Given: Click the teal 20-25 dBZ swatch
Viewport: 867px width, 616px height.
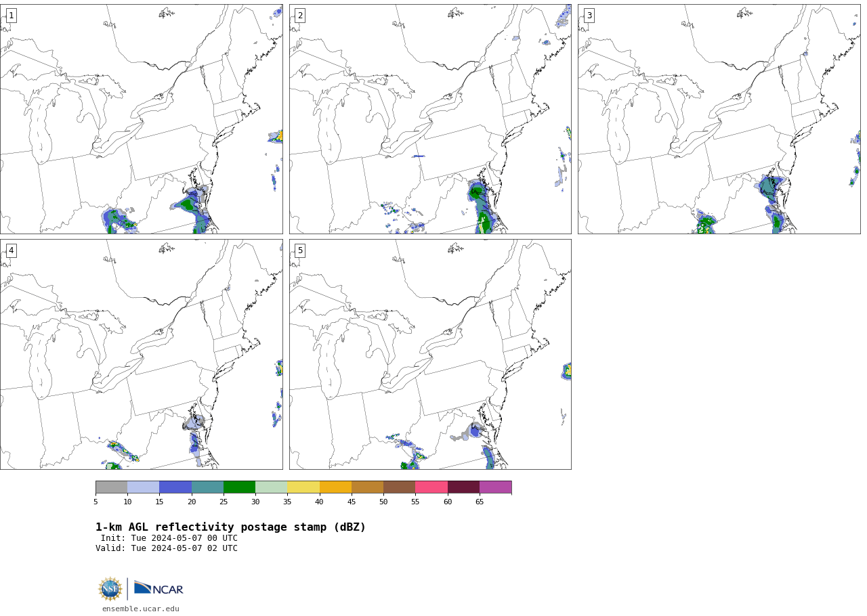Looking at the screenshot, I should (x=207, y=487).
